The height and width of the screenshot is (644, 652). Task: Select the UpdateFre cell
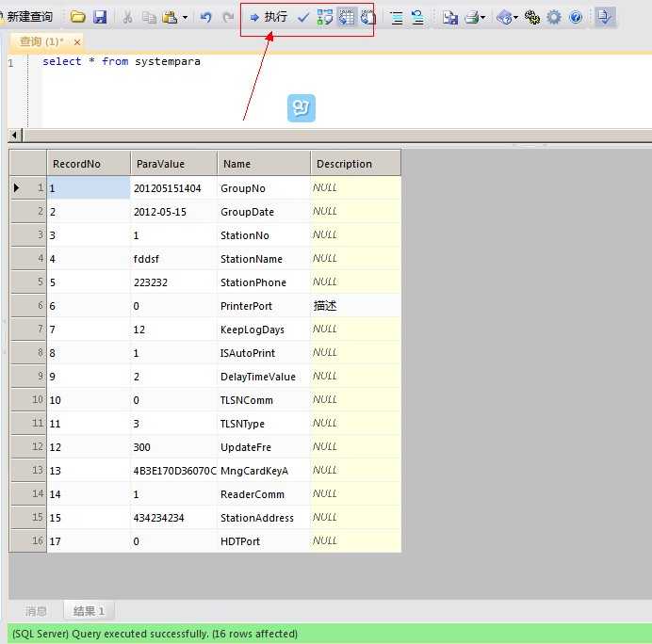tap(264, 447)
